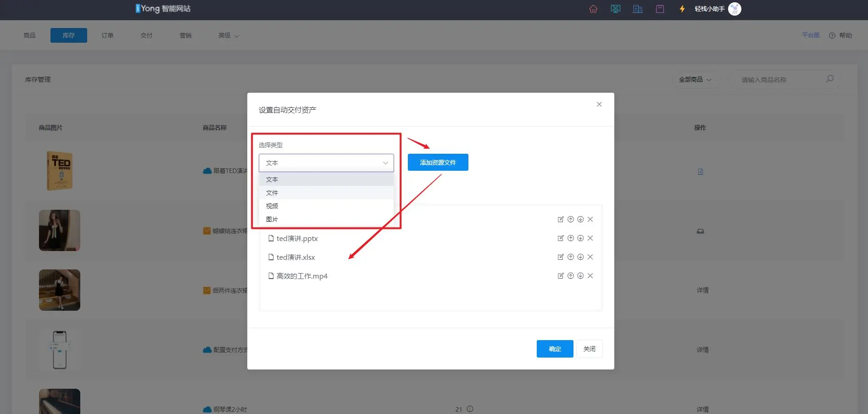Select 图片 option in type dropdown

click(272, 219)
